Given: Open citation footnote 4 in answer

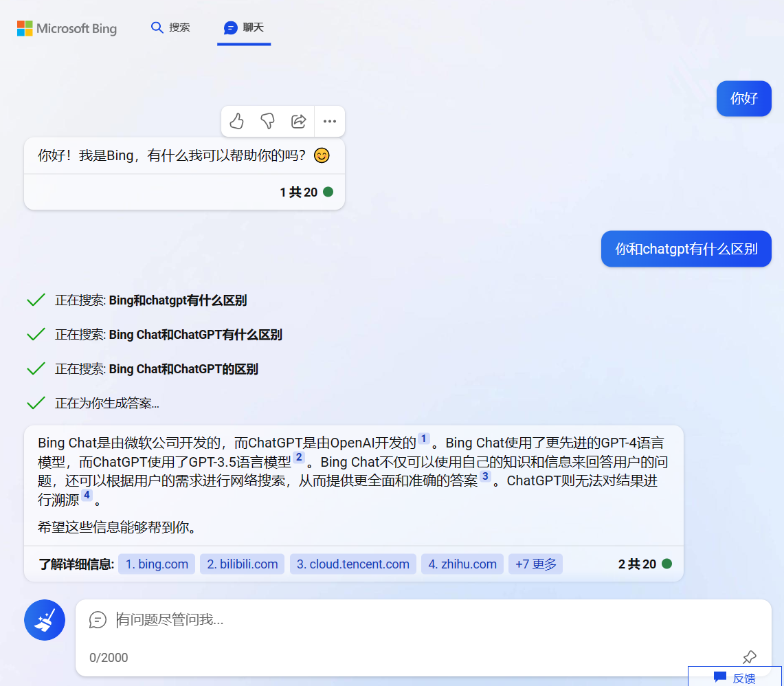Looking at the screenshot, I should click(x=87, y=496).
